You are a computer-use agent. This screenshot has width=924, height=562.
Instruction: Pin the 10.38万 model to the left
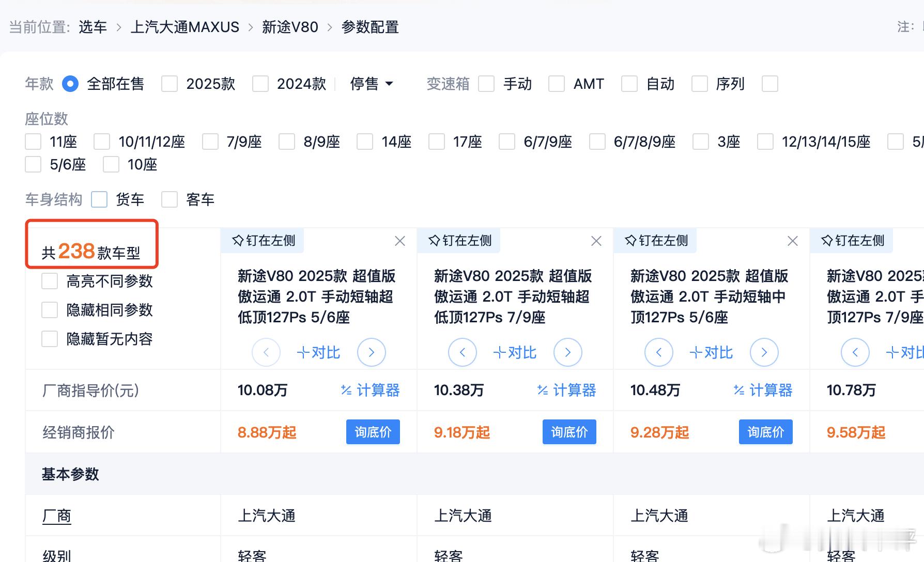point(460,241)
